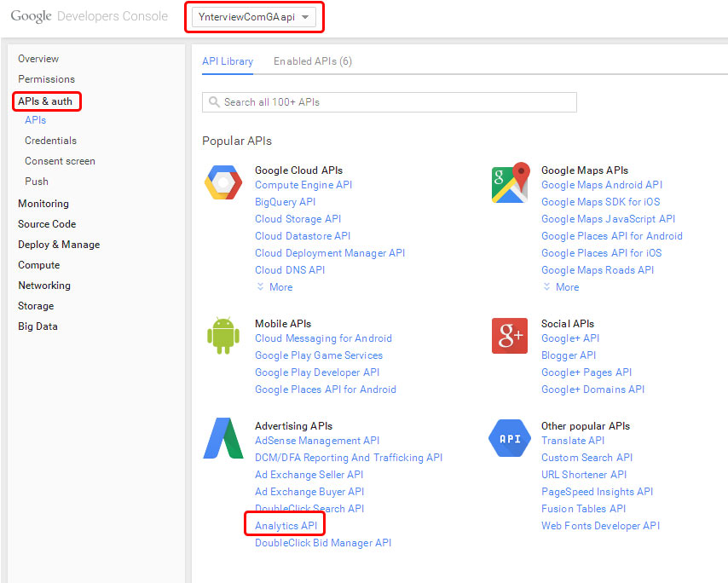The width and height of the screenshot is (728, 583).
Task: Open Google Maps JavaScript API link
Action: coord(608,218)
